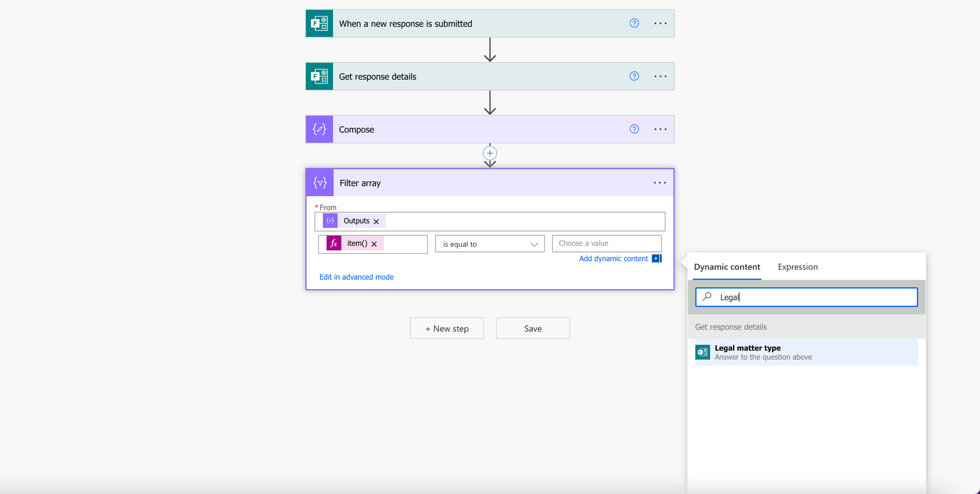
Task: Click the Forms icon on the trigger step
Action: point(319,24)
